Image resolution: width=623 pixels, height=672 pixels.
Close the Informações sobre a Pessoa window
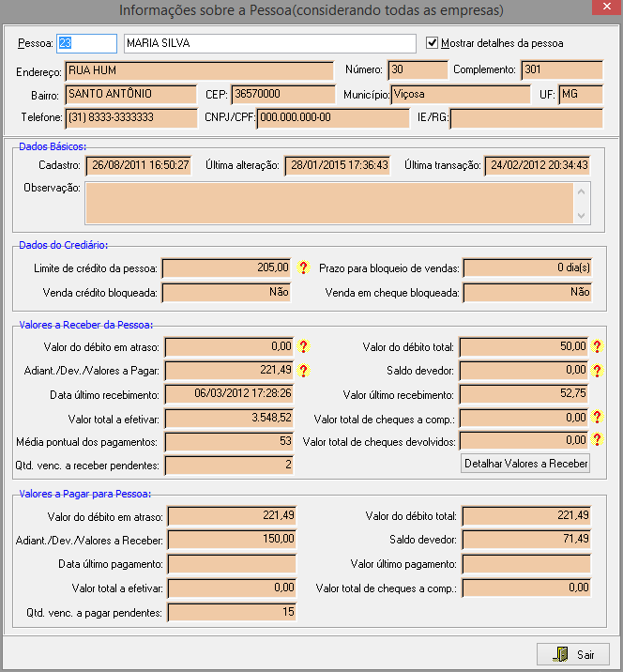click(x=600, y=10)
